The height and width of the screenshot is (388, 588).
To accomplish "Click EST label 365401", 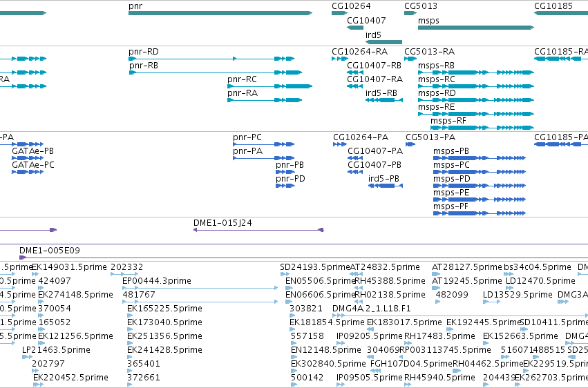I will [x=144, y=364].
